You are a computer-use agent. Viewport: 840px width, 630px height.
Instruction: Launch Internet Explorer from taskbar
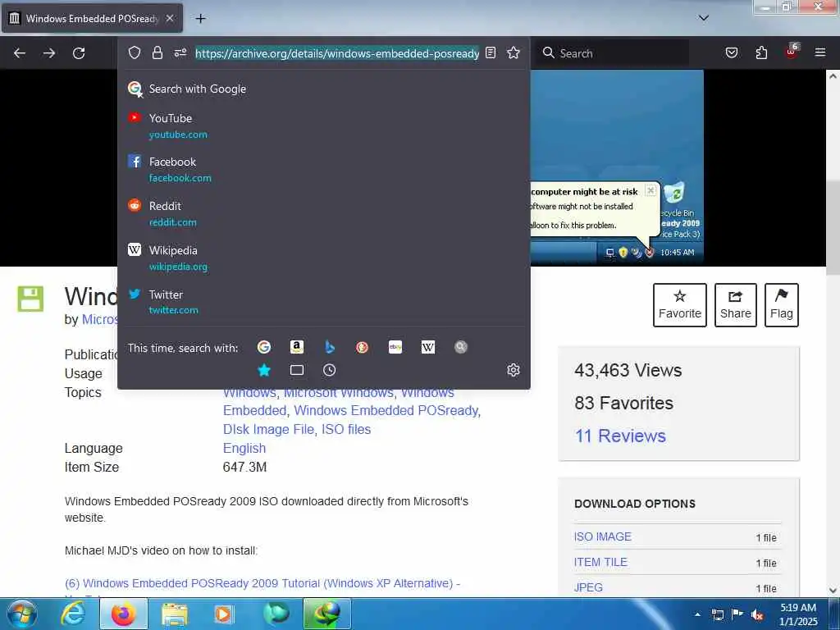pyautogui.click(x=73, y=614)
